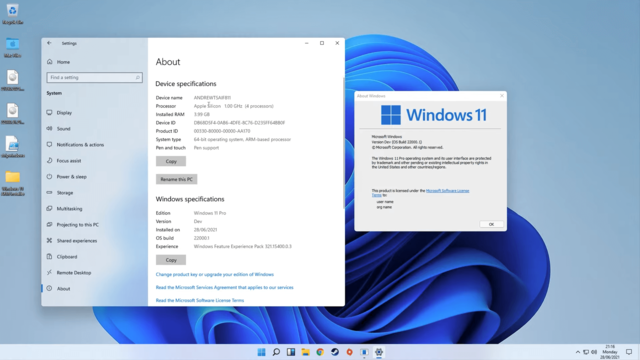Open taskbar Search magnifier

click(276, 352)
